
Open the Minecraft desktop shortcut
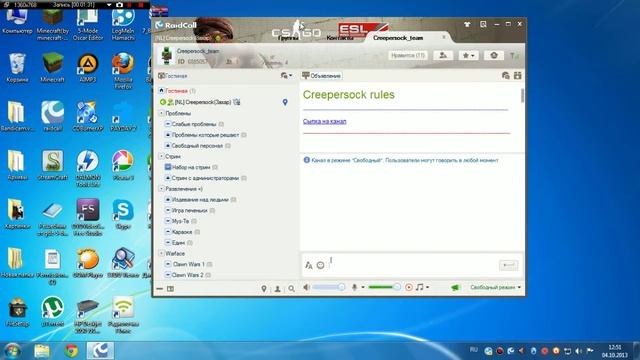coord(52,68)
